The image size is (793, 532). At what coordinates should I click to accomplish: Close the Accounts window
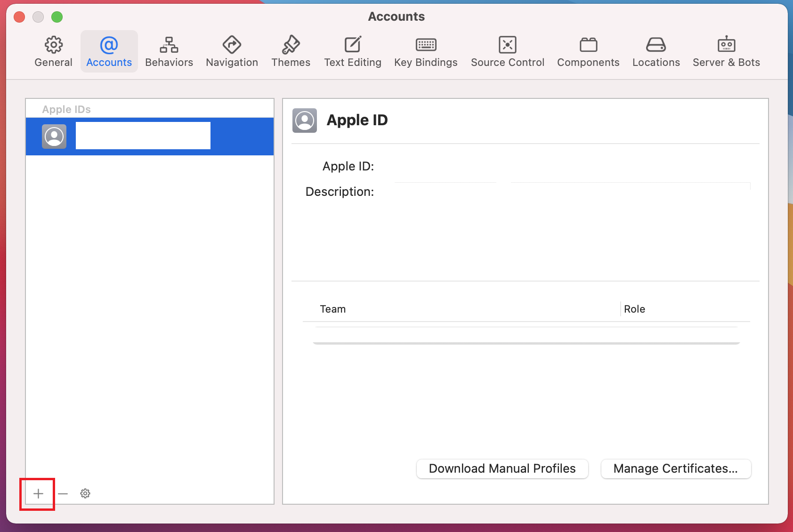click(x=19, y=17)
